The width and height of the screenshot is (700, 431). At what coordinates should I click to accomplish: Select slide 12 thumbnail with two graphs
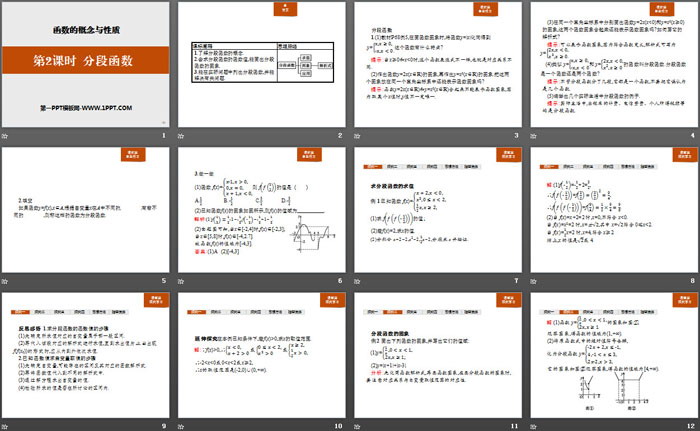(614, 355)
